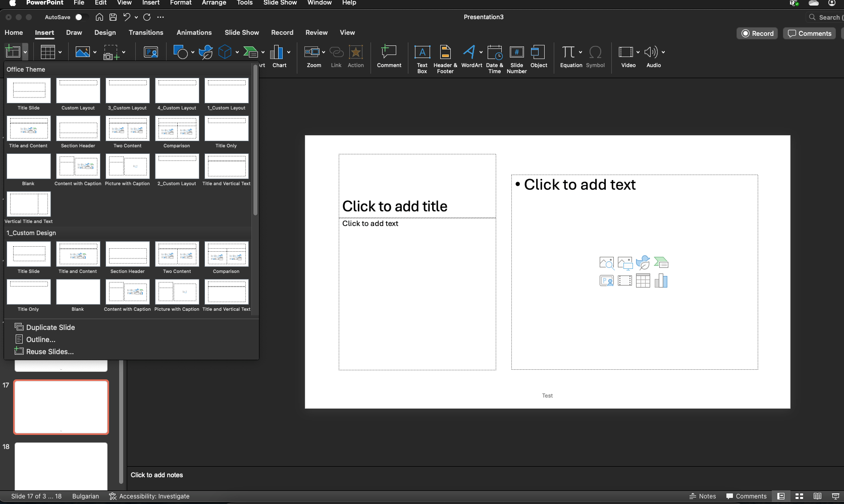Insert Stock Images via the placeholder icon
Viewport: 844px width, 504px height.
pos(607,263)
